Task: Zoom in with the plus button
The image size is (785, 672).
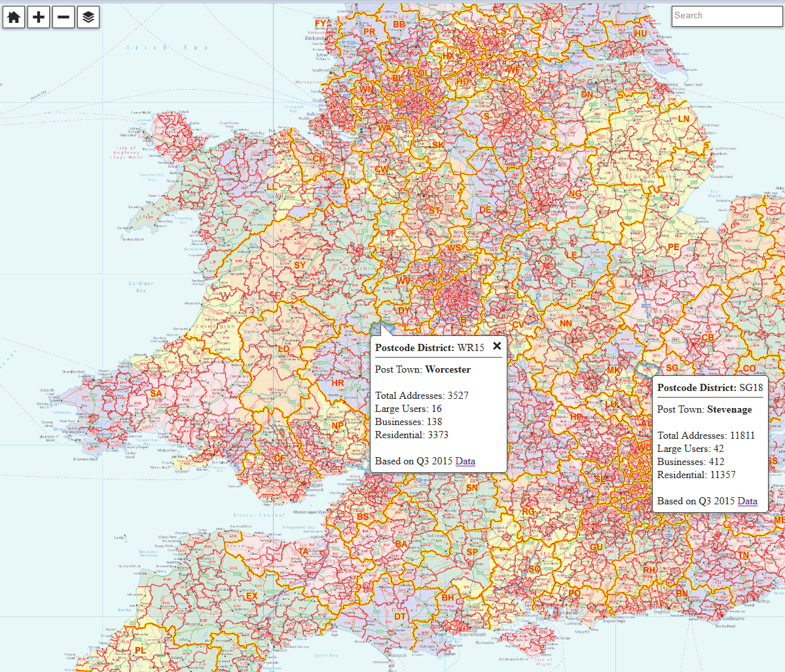Action: coord(39,17)
